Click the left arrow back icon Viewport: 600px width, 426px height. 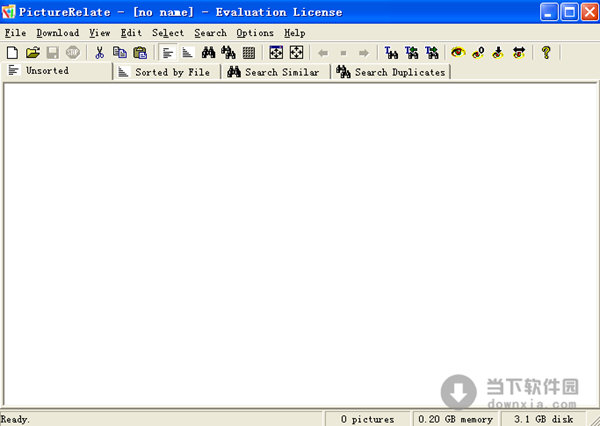pyautogui.click(x=323, y=53)
